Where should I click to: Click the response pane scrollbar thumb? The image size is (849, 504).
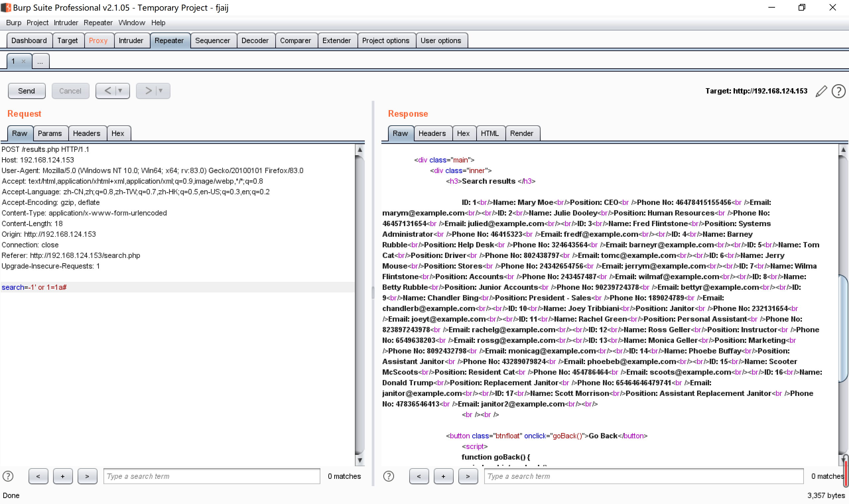pos(843,328)
